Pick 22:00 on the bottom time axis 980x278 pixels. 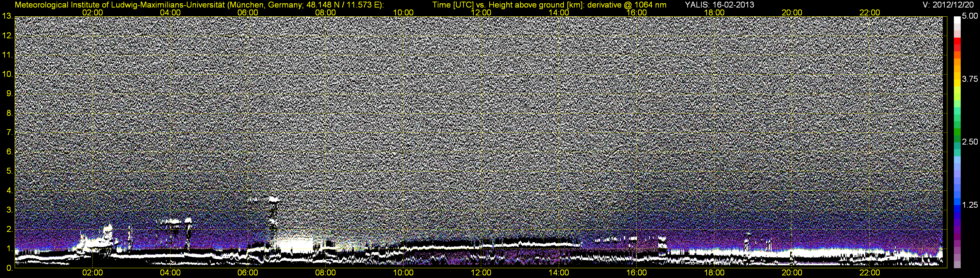click(870, 273)
